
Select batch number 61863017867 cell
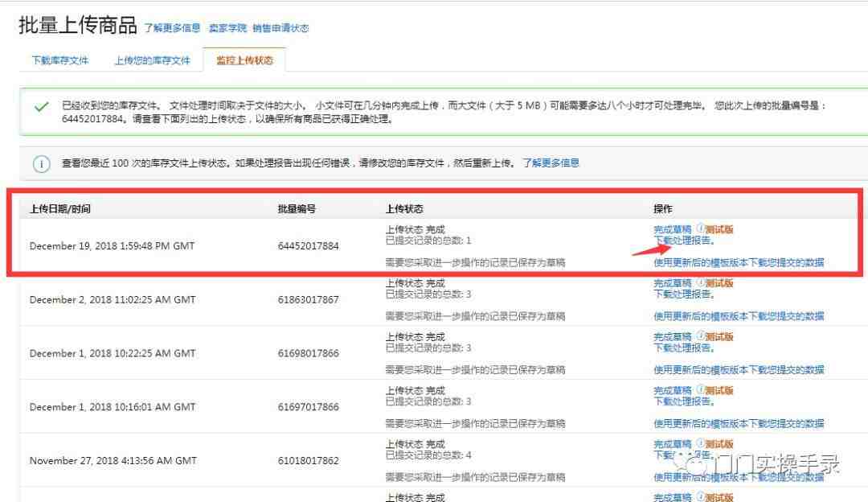309,300
